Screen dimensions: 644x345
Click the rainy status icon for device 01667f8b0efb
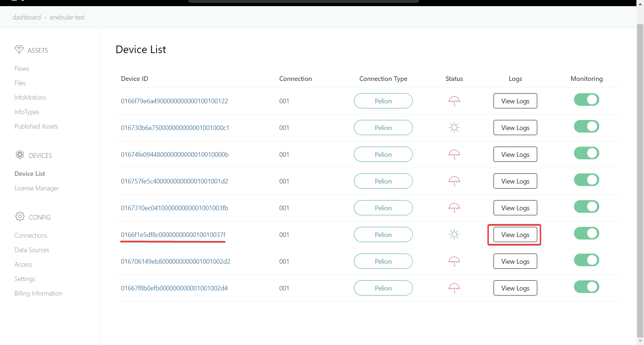coord(454,288)
